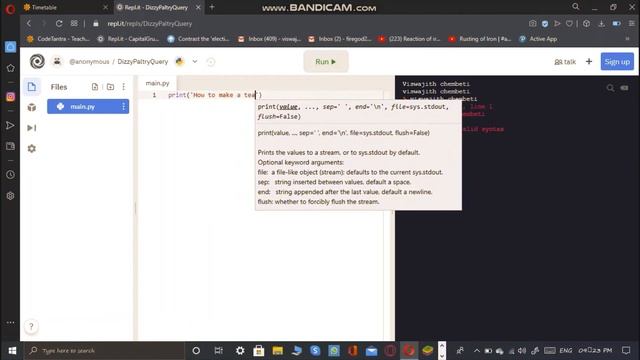This screenshot has height=360, width=640.
Task: Click the Windows taskbar search box
Action: coord(104,351)
